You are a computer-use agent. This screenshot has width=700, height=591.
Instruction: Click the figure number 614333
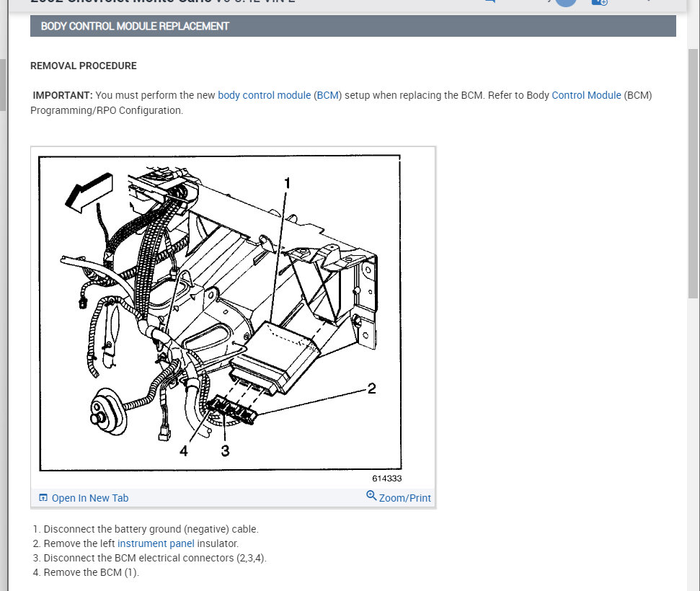tap(387, 478)
